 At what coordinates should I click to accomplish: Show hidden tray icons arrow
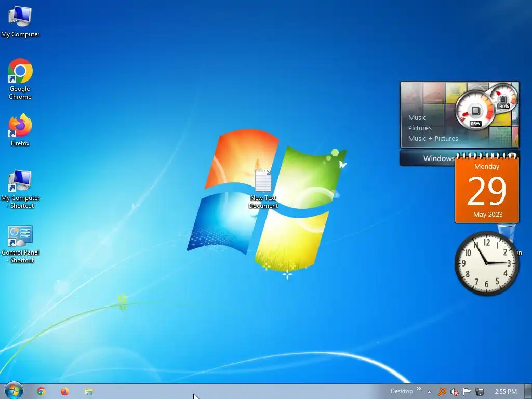coord(429,392)
